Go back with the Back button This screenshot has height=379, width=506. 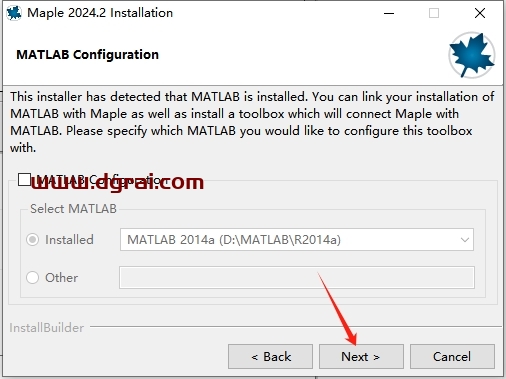(x=270, y=357)
